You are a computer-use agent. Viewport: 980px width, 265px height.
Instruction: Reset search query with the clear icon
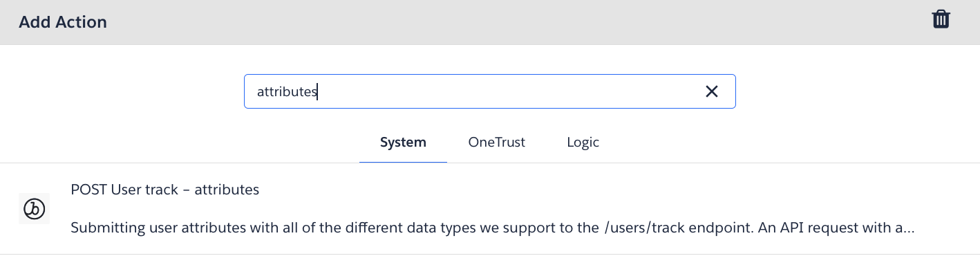click(712, 91)
